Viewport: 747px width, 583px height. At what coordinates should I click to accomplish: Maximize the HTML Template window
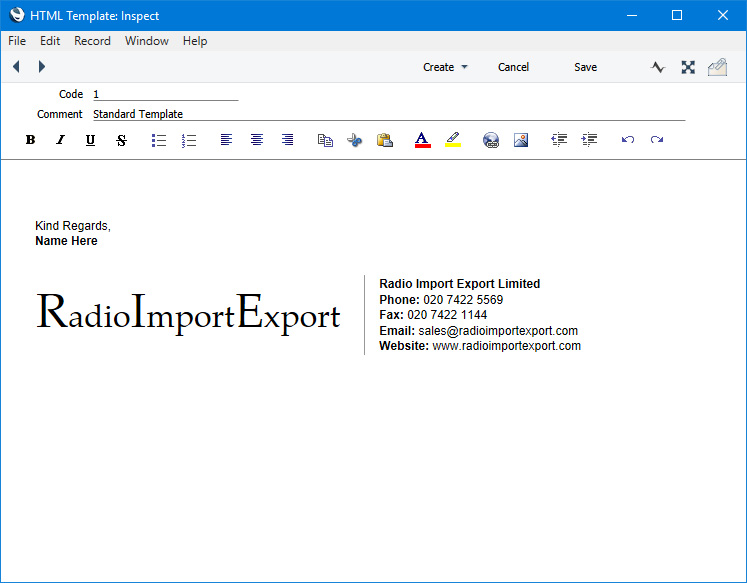pyautogui.click(x=677, y=15)
